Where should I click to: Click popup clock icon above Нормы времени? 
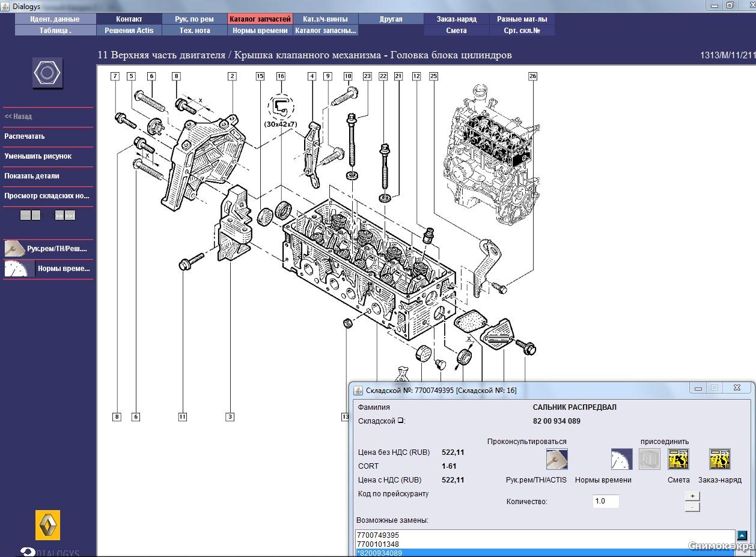click(622, 459)
